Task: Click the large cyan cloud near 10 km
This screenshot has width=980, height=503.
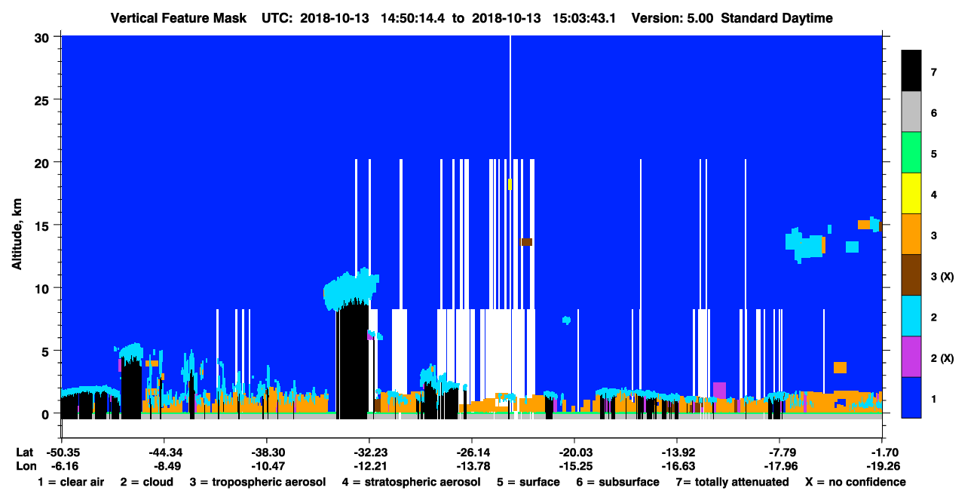Action: pos(351,289)
